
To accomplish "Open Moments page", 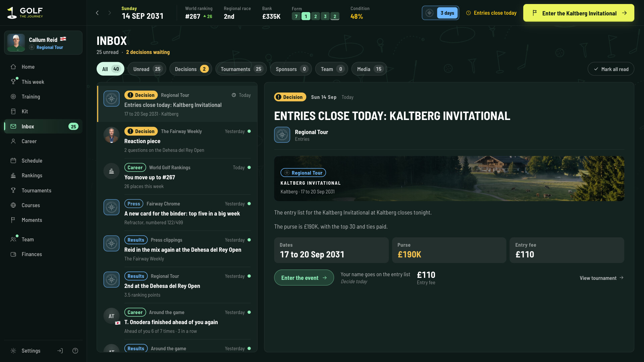I will [x=43, y=220].
